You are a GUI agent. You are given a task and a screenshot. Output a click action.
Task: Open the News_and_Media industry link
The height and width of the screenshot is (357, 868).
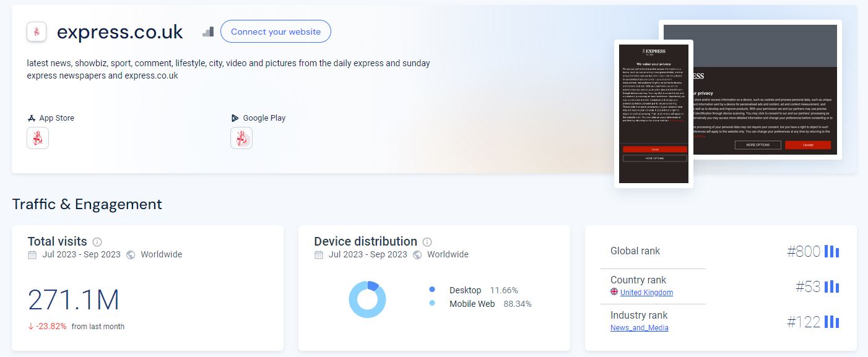640,328
